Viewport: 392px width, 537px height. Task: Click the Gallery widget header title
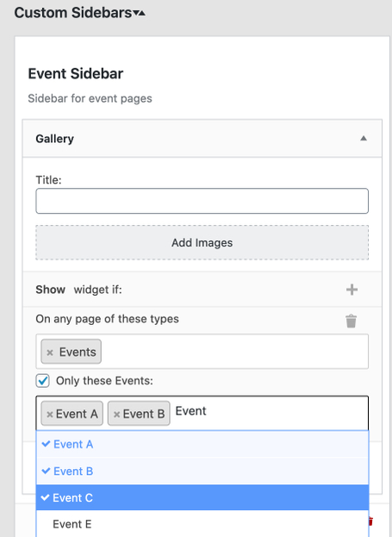coord(55,139)
